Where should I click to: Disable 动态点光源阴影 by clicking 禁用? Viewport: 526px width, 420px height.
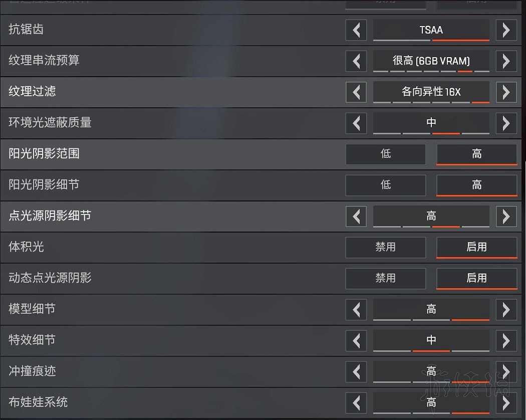click(x=385, y=278)
